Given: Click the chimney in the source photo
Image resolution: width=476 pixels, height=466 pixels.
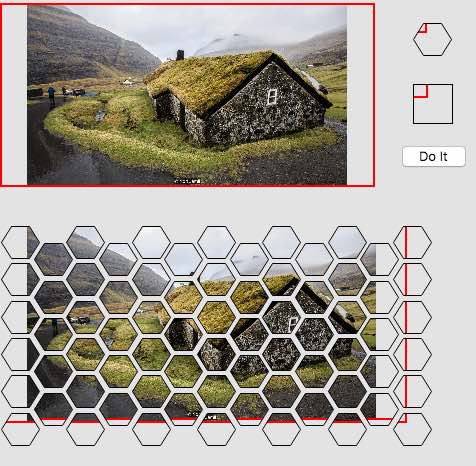Looking at the screenshot, I should pyautogui.click(x=180, y=55).
